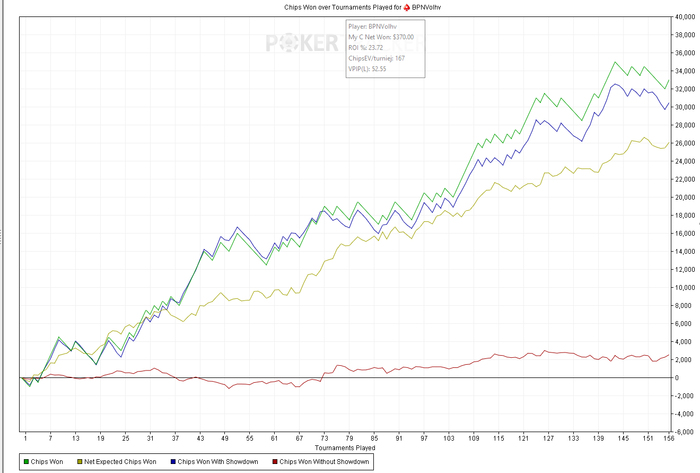Click the 10,000 y-axis value
700x473 pixels.
click(x=685, y=287)
